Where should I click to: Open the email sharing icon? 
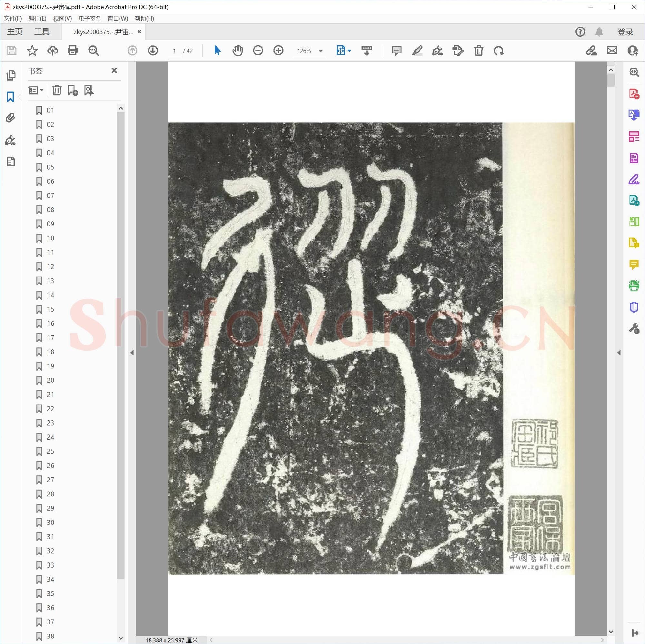click(611, 50)
